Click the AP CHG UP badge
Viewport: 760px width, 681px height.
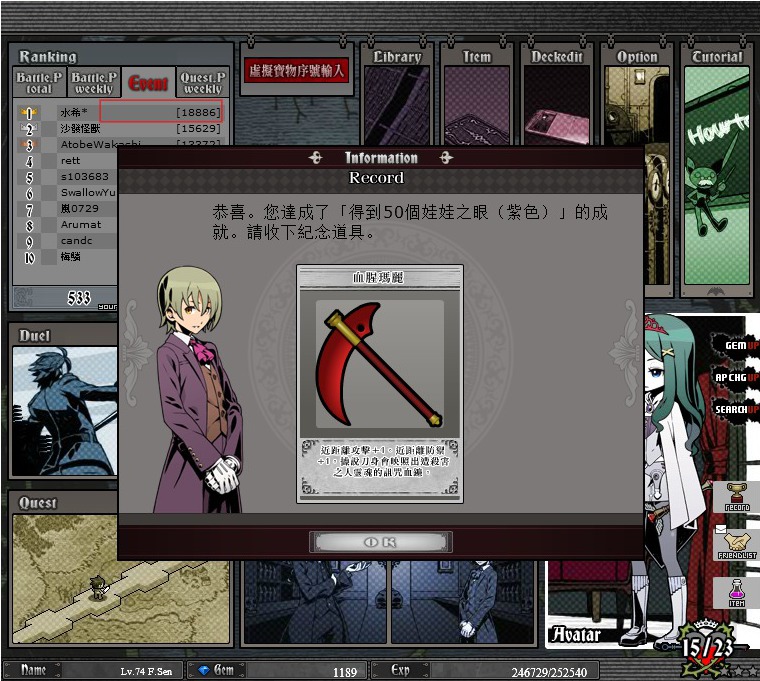point(737,377)
